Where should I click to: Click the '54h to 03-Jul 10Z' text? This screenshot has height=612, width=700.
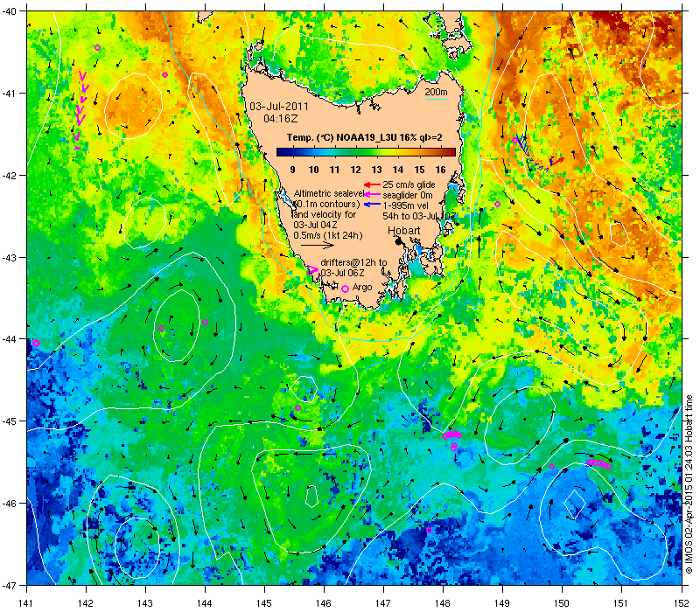click(419, 216)
